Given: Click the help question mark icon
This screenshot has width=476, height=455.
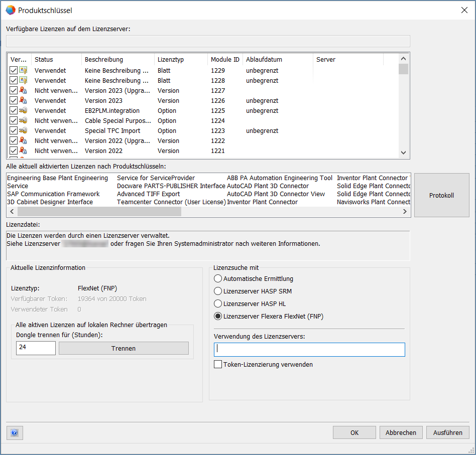Looking at the screenshot, I should pyautogui.click(x=14, y=432).
